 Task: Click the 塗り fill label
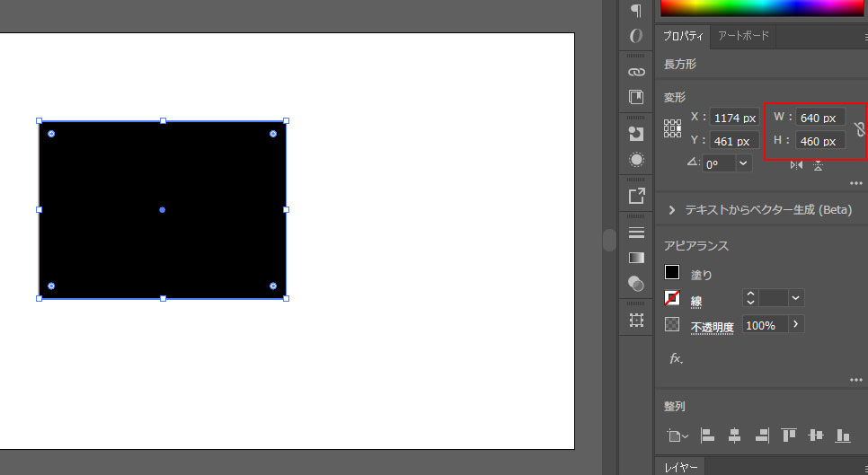(701, 275)
